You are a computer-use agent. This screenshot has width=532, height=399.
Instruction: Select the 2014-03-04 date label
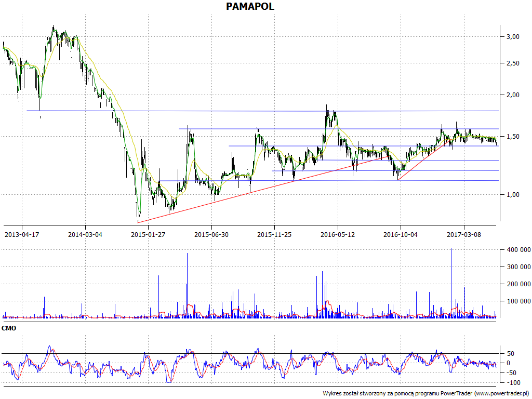tap(85, 234)
